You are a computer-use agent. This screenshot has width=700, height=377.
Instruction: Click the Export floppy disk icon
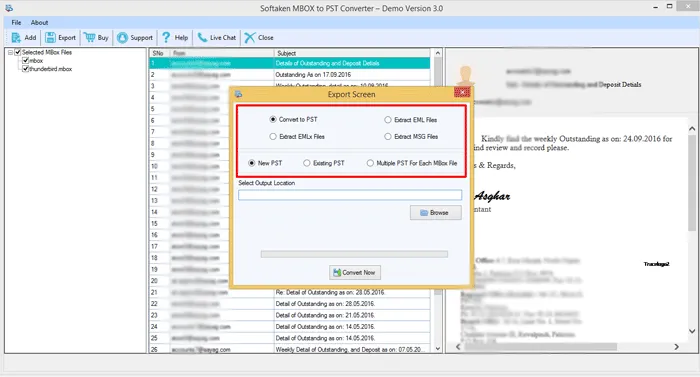(x=50, y=38)
